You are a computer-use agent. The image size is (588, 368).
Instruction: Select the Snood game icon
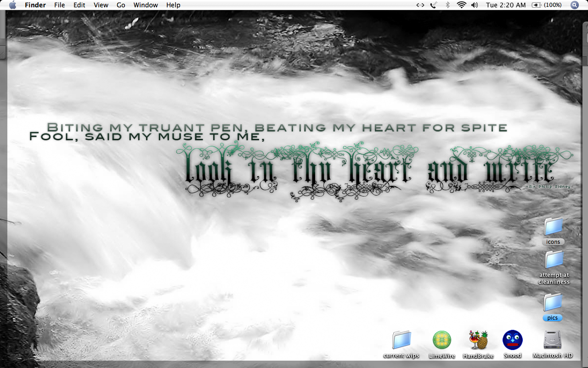(x=513, y=340)
